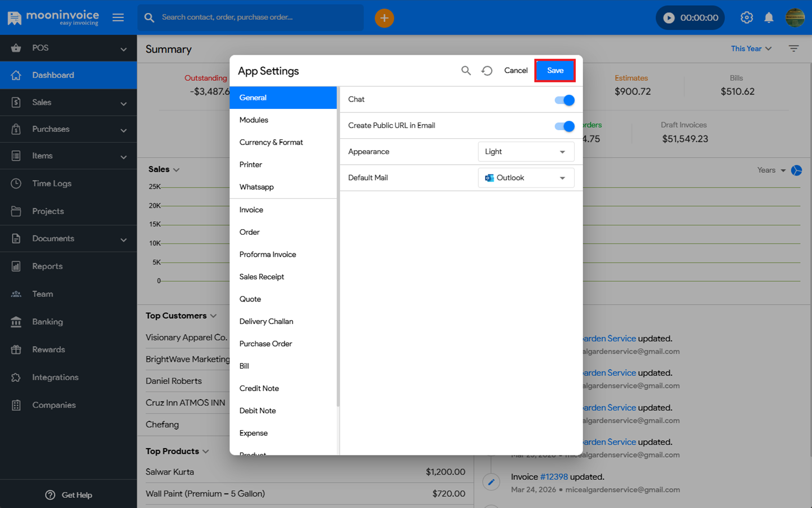Toggle the hamburger menu icon
The image size is (812, 508).
point(118,17)
